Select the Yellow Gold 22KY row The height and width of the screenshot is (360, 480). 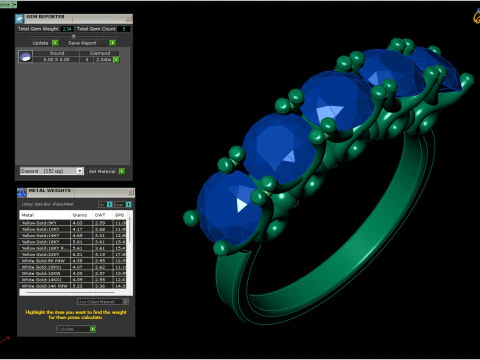(73, 254)
